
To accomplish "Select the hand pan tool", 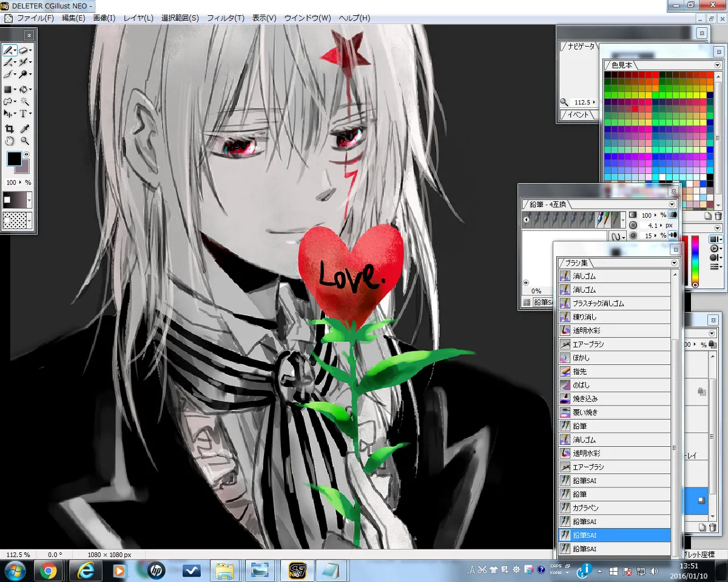I will click(x=9, y=141).
